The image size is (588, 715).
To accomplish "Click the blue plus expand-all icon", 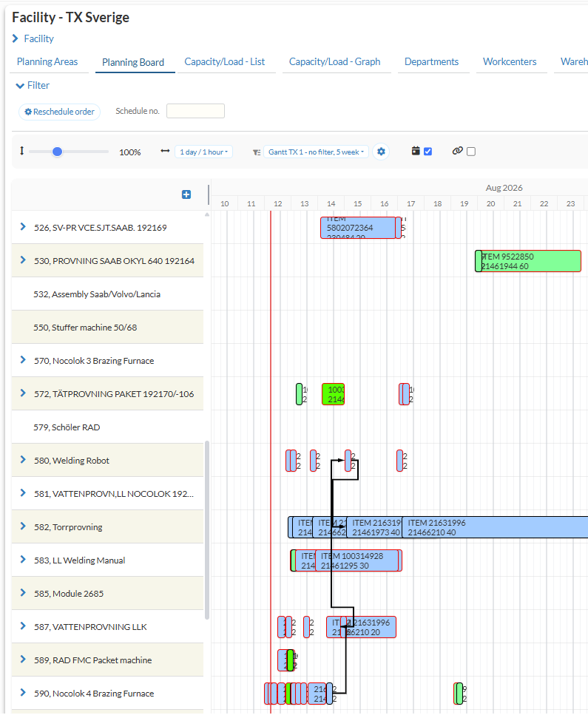I will (186, 194).
